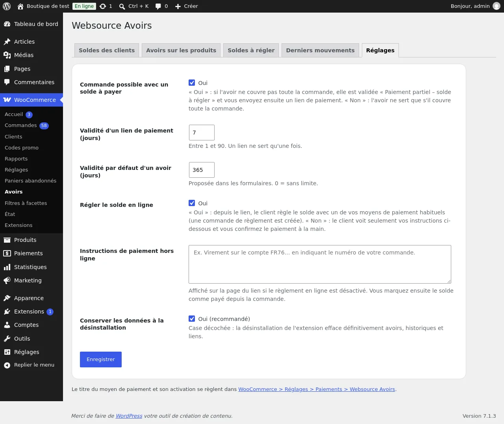Screen dimensions: 504x424
Task: Select the Soldes à régler tab
Action: click(x=251, y=50)
